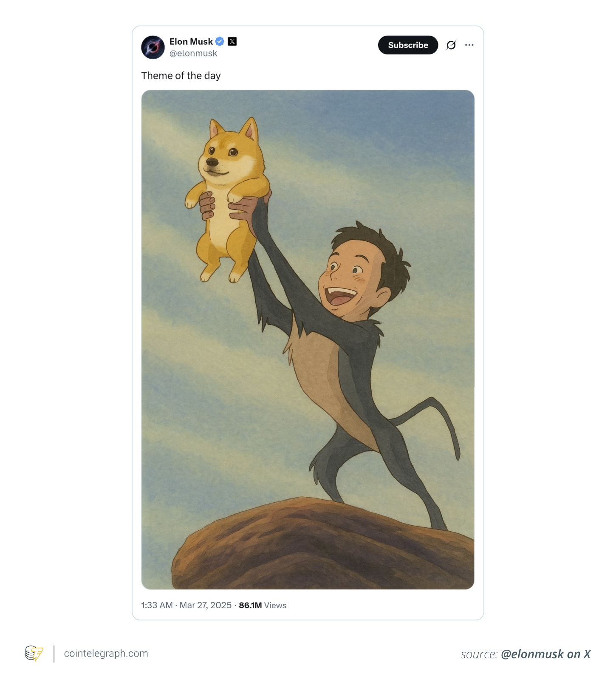
Task: Select the tweet text Theme of the day
Action: click(x=181, y=76)
